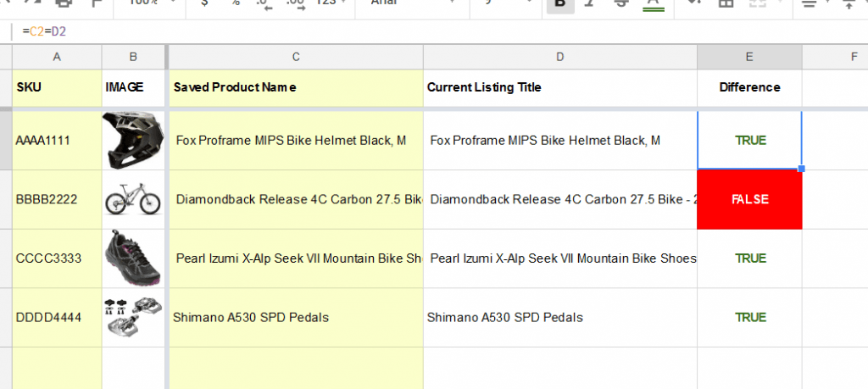This screenshot has height=389, width=868.
Task: Toggle strikethrough formatting in the toolbar
Action: coord(620,4)
